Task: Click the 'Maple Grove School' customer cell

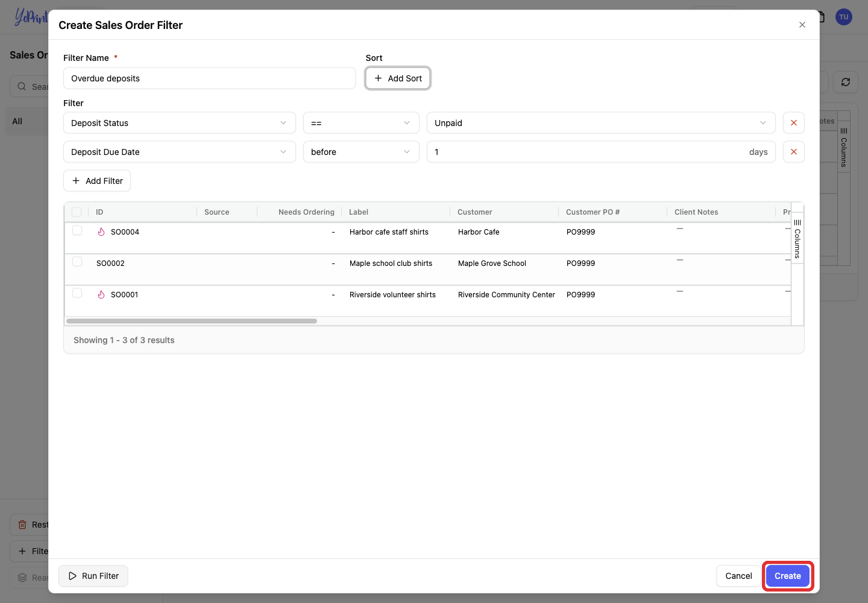Action: point(492,264)
